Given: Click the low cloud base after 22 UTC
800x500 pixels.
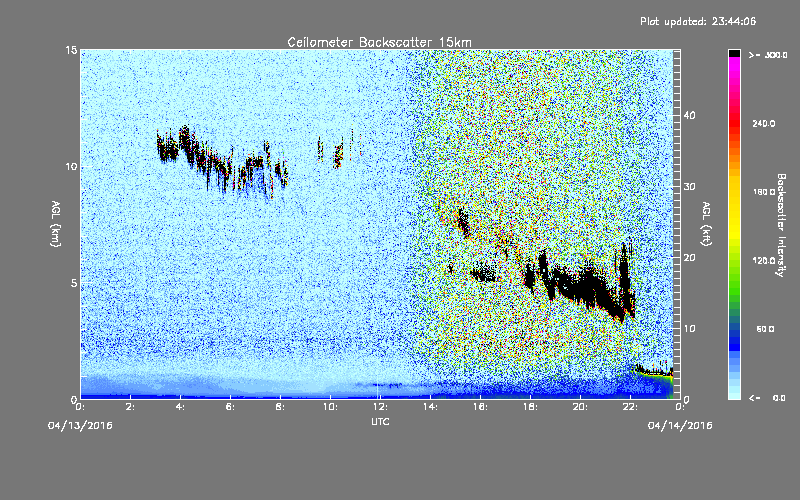Looking at the screenshot, I should pos(655,372).
